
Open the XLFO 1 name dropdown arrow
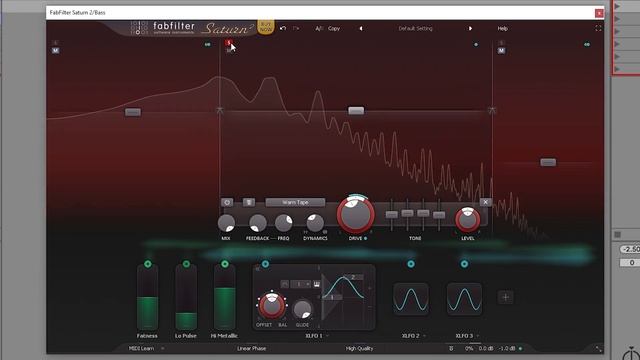pyautogui.click(x=327, y=336)
